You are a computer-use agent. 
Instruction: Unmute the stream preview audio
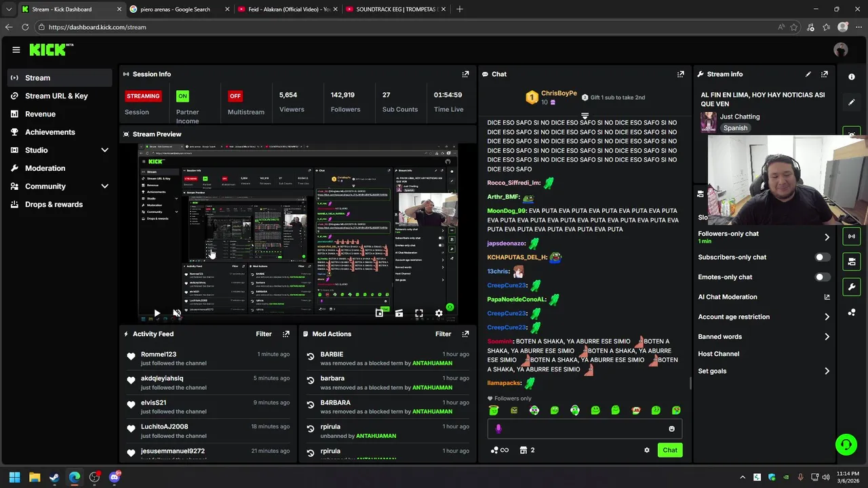click(x=176, y=313)
